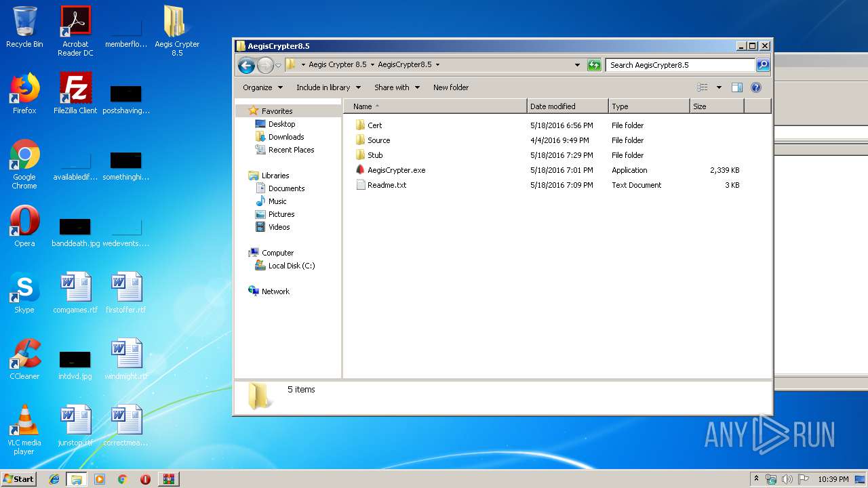
Task: Select comgames.rtf document on desktop
Action: [x=75, y=293]
